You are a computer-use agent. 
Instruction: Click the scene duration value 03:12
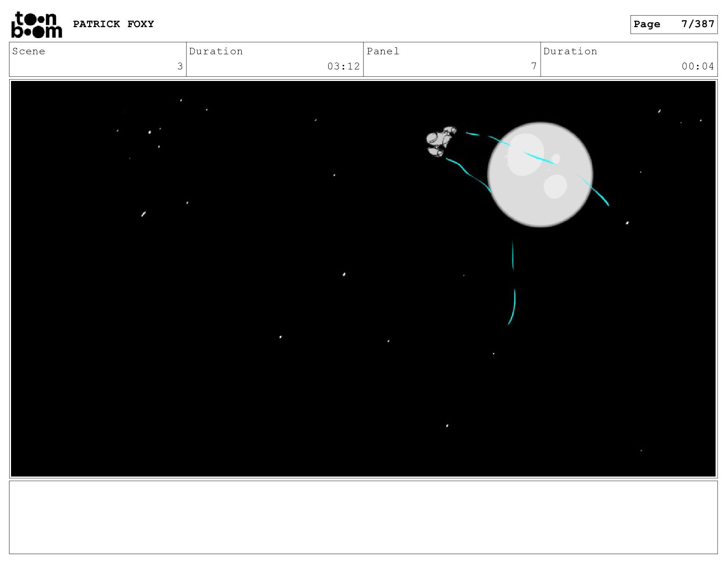pos(343,66)
